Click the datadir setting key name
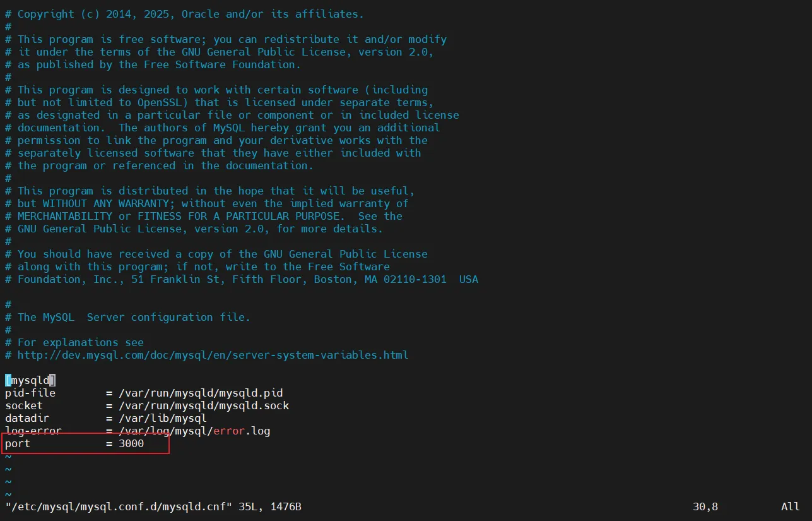This screenshot has height=521, width=812. pos(27,418)
